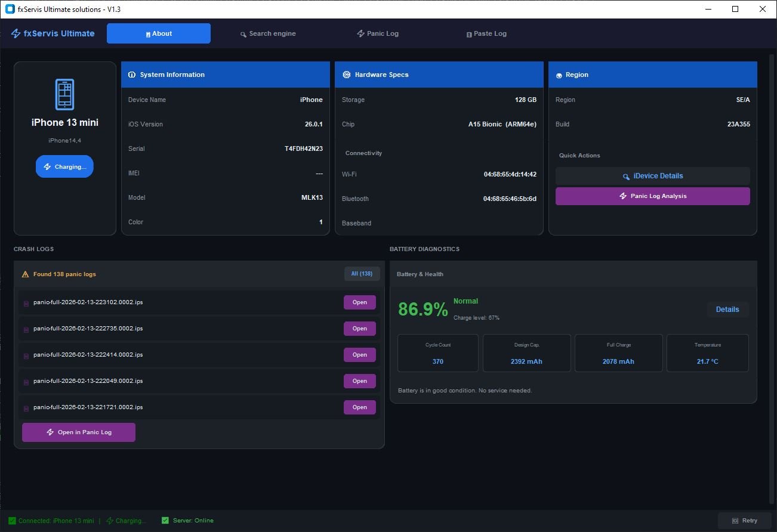The height and width of the screenshot is (532, 777).
Task: Click the Hardware Specs chip icon
Action: pyautogui.click(x=346, y=75)
